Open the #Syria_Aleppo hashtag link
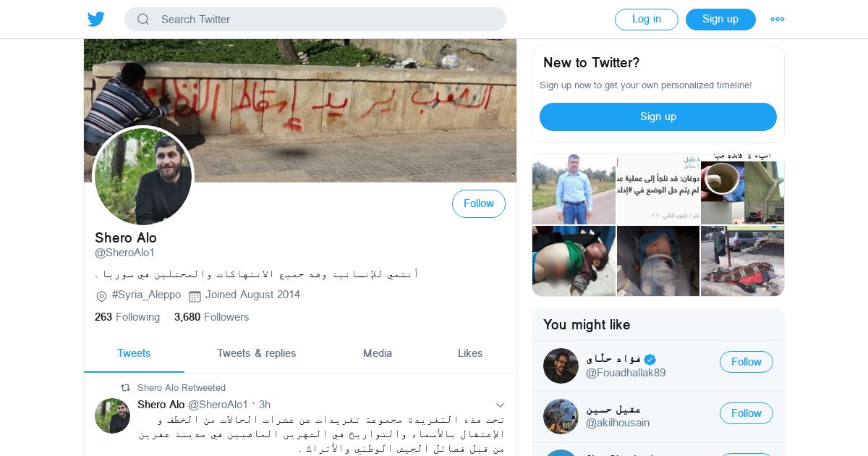 [146, 295]
